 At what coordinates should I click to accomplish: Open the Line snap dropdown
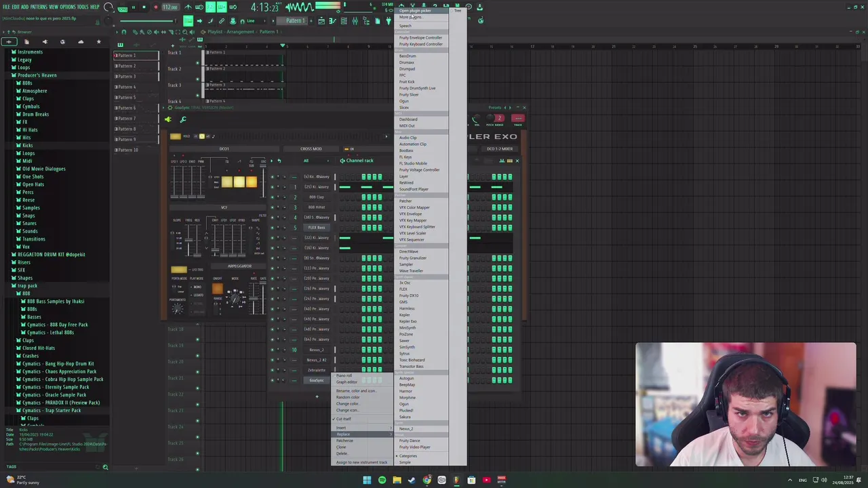pos(254,21)
